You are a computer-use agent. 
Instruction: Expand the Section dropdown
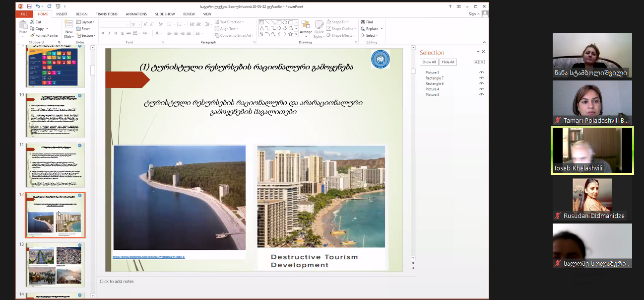pos(87,36)
